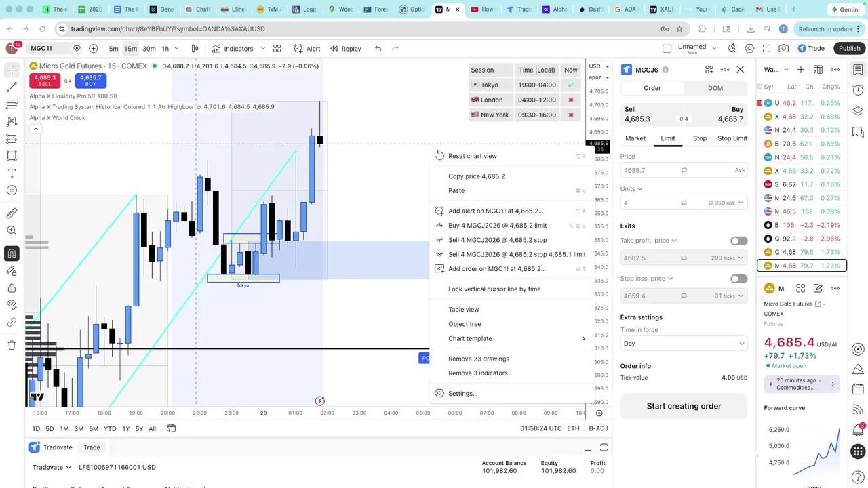Open the Time in force Day dropdown

(x=684, y=344)
